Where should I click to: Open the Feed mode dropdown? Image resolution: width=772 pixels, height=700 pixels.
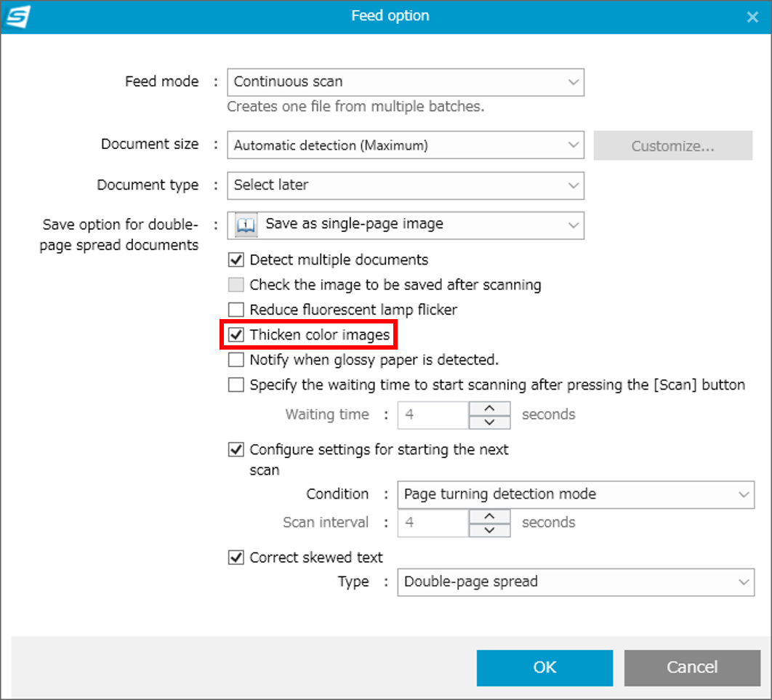pyautogui.click(x=406, y=82)
